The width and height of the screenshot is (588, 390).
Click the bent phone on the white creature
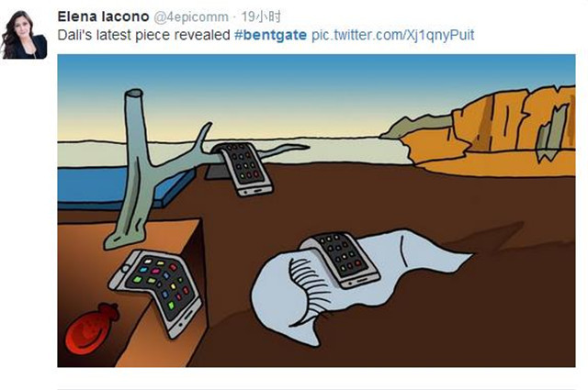click(339, 259)
